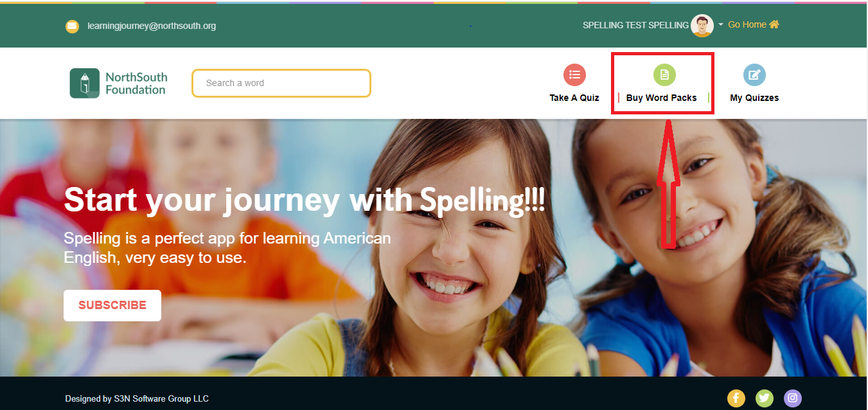
Task: Click the house icon beside Go Home
Action: tap(774, 24)
